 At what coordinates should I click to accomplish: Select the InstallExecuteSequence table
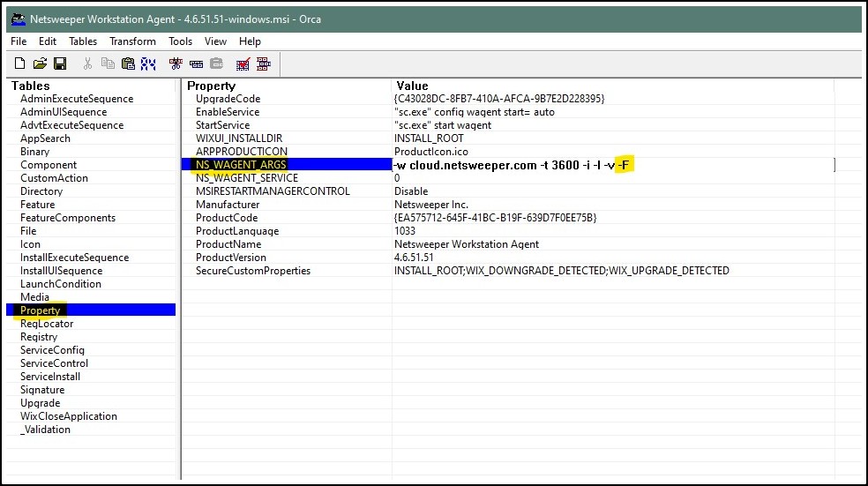tap(75, 258)
